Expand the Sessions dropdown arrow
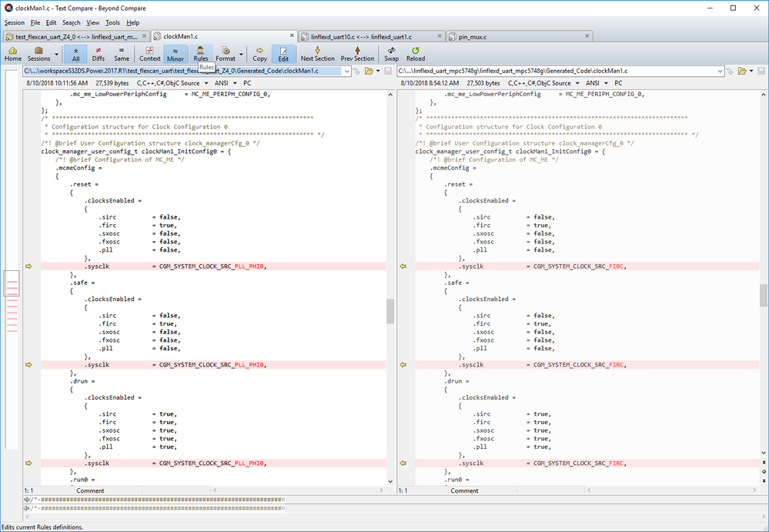This screenshot has height=532, width=769. coord(56,54)
